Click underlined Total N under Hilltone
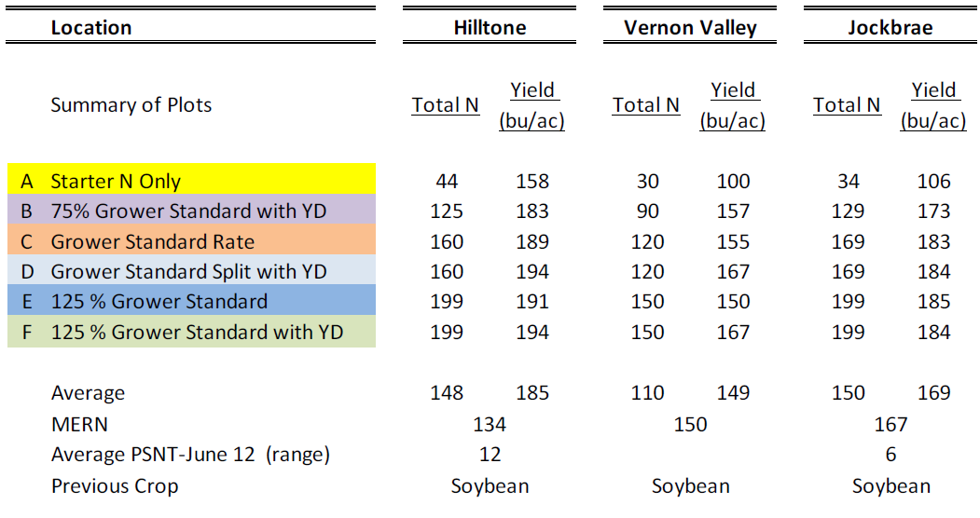 446,105
